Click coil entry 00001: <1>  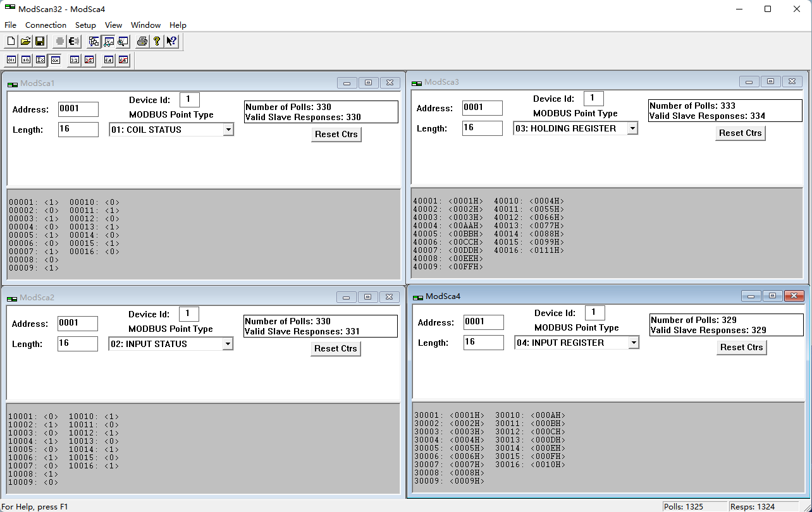click(34, 203)
